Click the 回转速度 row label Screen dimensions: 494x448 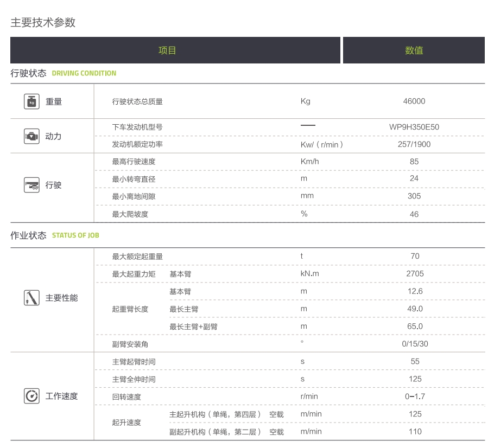point(126,396)
